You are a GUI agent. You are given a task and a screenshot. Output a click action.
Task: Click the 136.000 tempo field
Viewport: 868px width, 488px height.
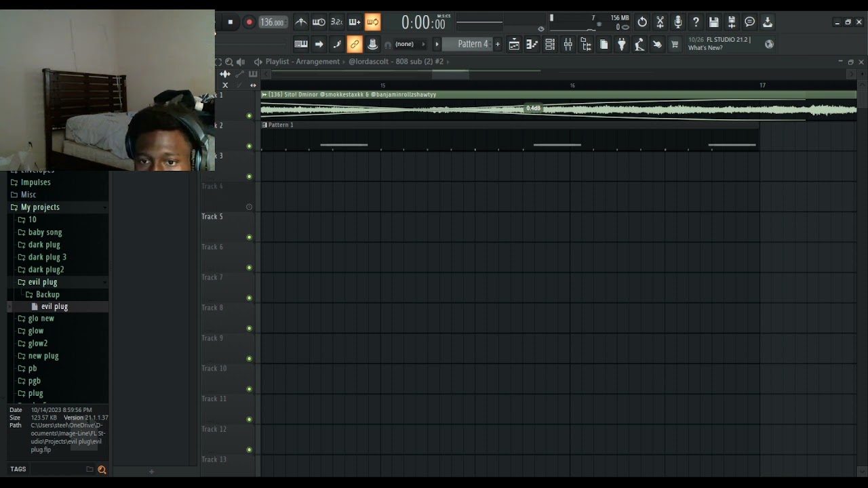pos(272,22)
